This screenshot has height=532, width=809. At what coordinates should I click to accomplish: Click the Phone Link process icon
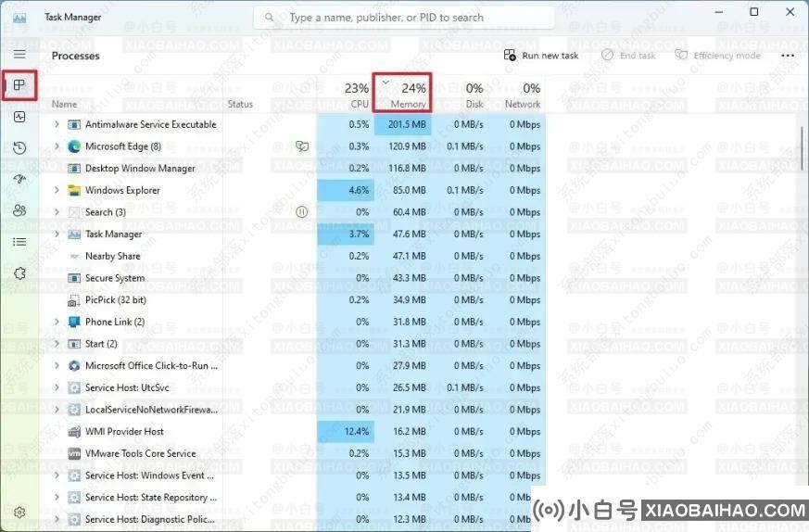pyautogui.click(x=74, y=322)
